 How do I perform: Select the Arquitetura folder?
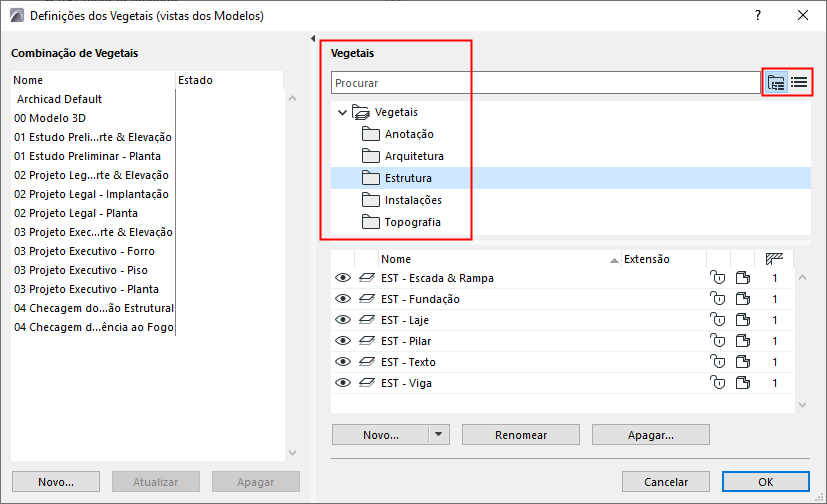413,156
